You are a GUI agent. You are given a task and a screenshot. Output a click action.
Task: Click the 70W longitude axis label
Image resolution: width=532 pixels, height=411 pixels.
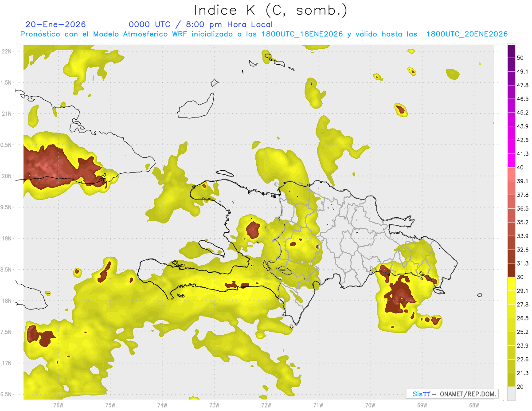(370, 404)
